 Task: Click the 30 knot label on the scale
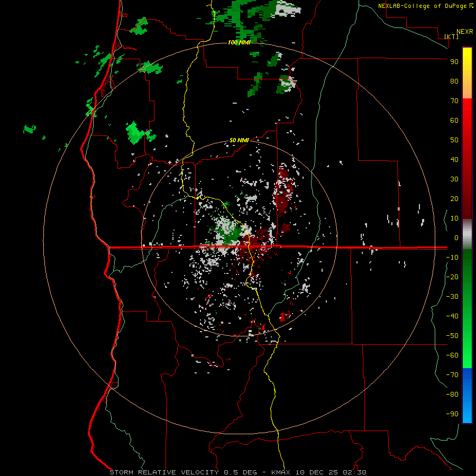click(x=454, y=179)
